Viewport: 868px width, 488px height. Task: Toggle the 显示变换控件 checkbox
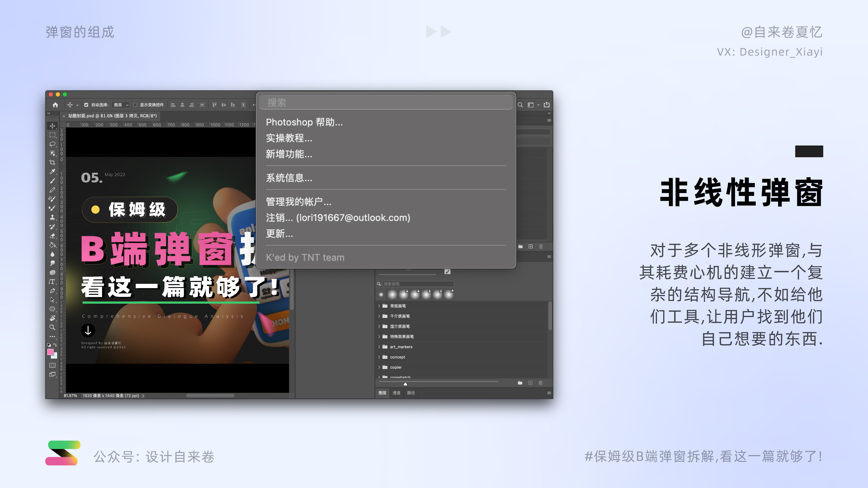(135, 105)
